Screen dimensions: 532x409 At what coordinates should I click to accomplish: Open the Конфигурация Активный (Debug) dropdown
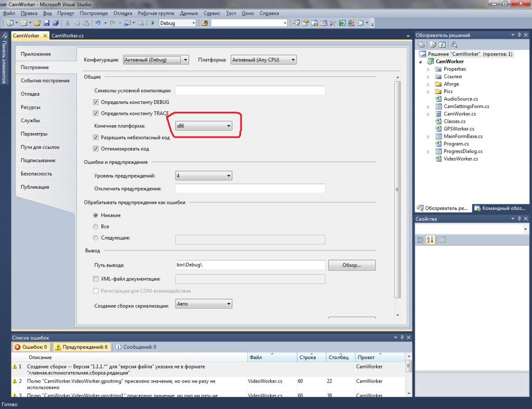coord(156,60)
